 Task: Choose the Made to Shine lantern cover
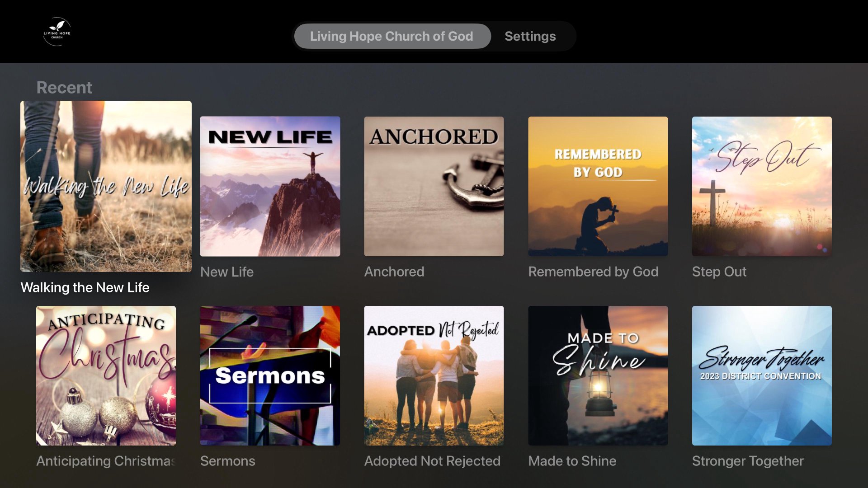coord(598,375)
